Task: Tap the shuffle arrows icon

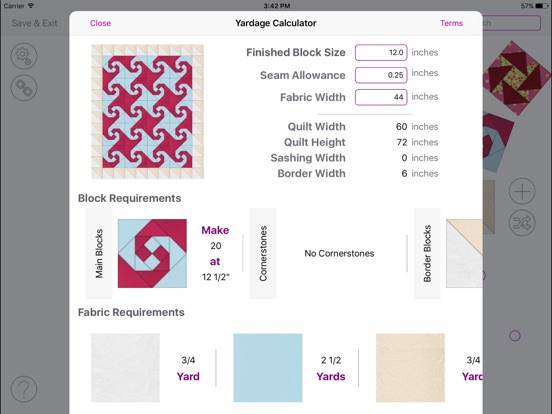Action: 522,223
